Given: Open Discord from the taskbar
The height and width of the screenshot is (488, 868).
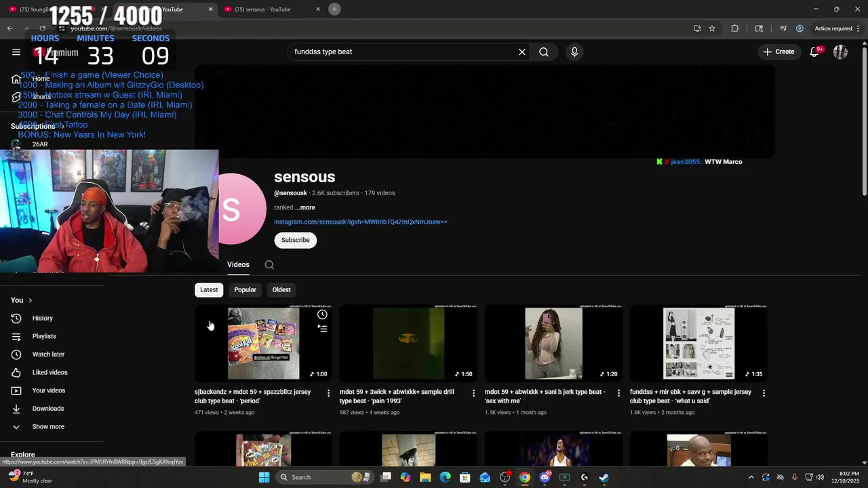Looking at the screenshot, I should pos(545,477).
